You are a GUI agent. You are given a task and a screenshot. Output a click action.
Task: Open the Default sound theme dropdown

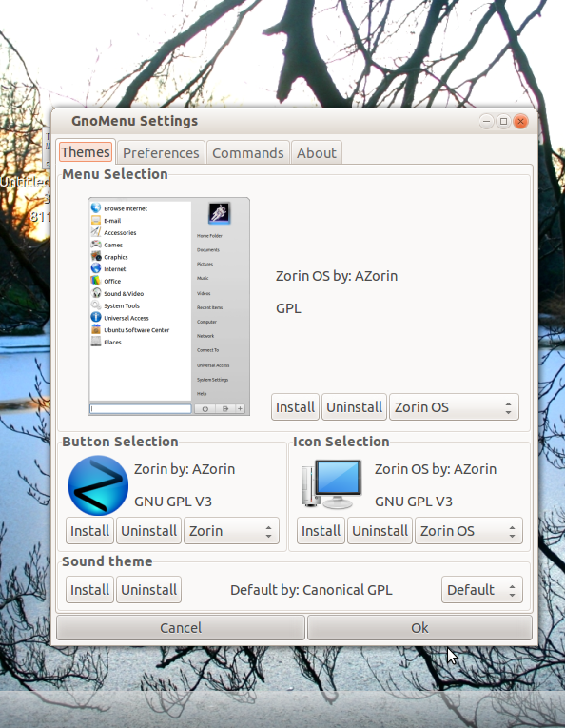pos(482,590)
